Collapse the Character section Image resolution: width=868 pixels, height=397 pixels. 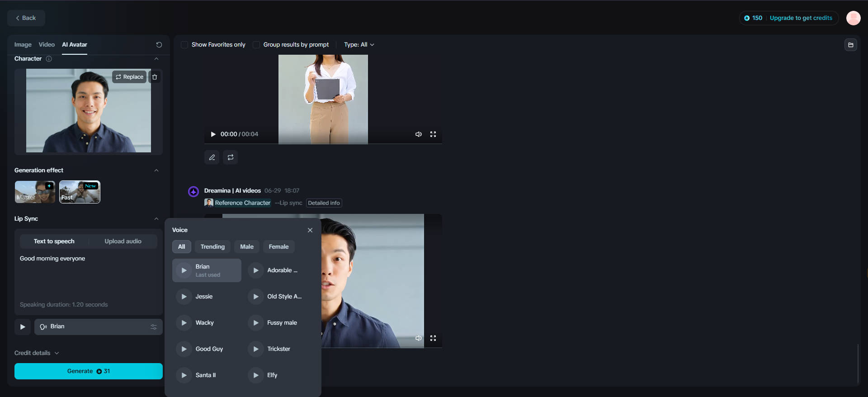[x=156, y=59]
